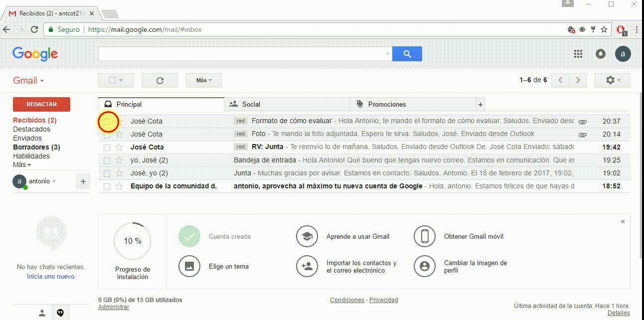The image size is (644, 320).
Task: Focus the Gmail search input field
Action: pyautogui.click(x=242, y=54)
